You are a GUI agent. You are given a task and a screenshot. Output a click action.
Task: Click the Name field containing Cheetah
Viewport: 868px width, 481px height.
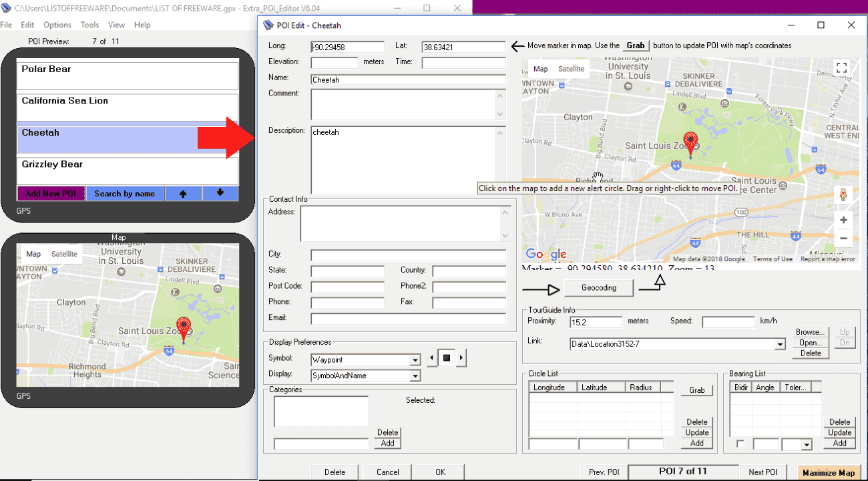(409, 80)
